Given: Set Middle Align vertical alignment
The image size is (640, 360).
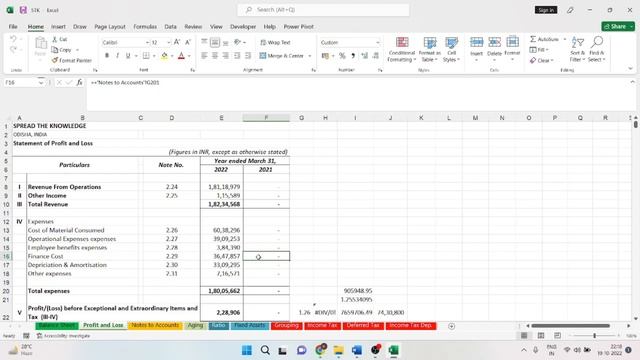Looking at the screenshot, I should coord(215,42).
